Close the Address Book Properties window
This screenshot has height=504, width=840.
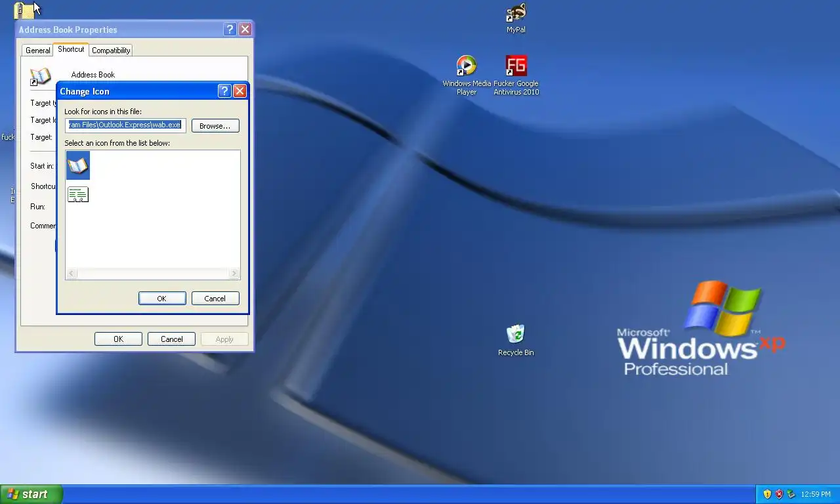pos(245,29)
